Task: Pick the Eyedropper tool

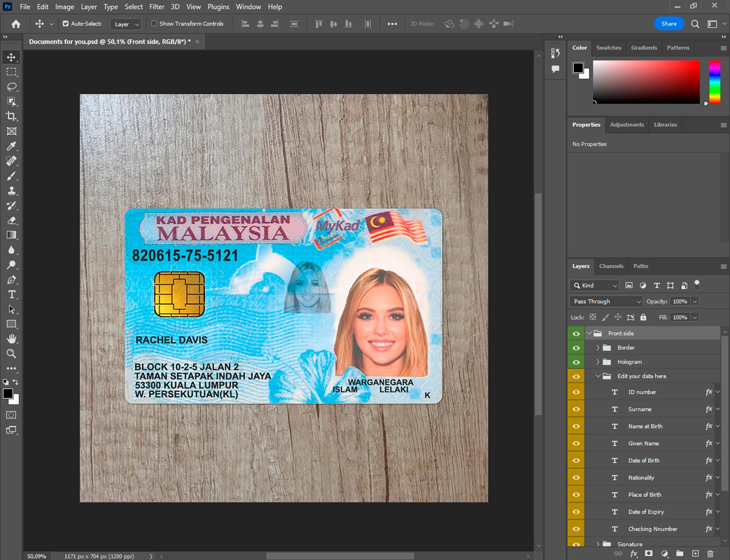Action: (12, 146)
